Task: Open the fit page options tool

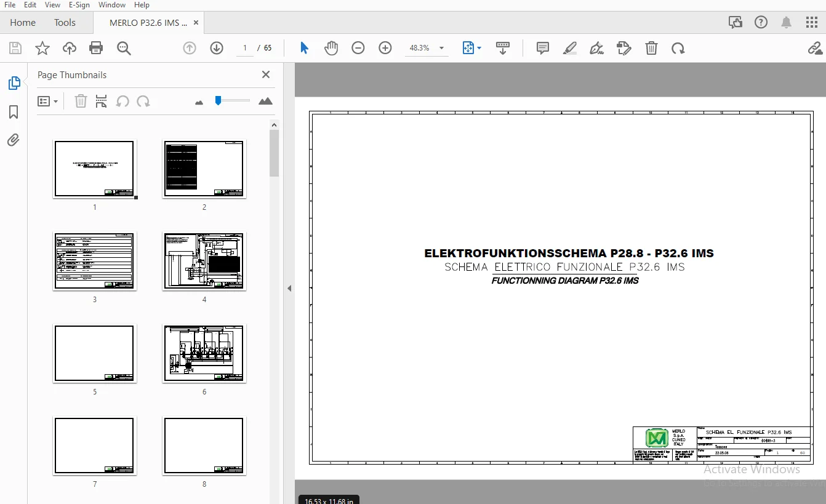Action: pyautogui.click(x=471, y=48)
